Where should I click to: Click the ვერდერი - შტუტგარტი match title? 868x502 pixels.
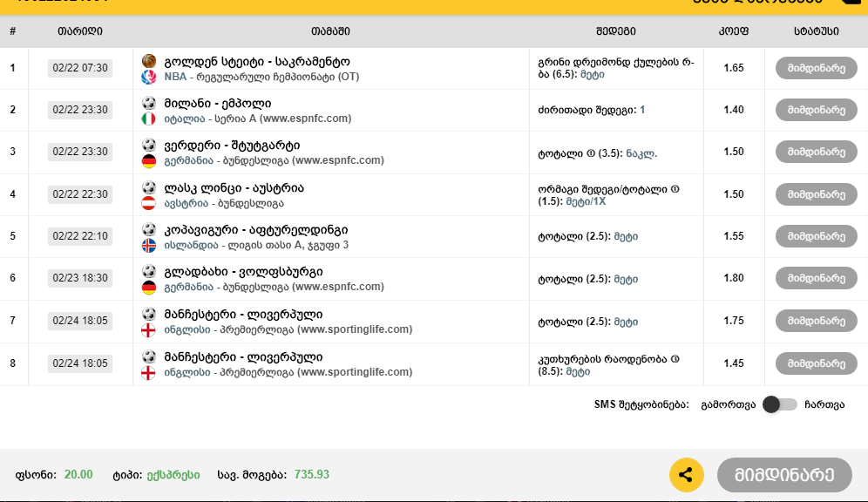click(232, 146)
